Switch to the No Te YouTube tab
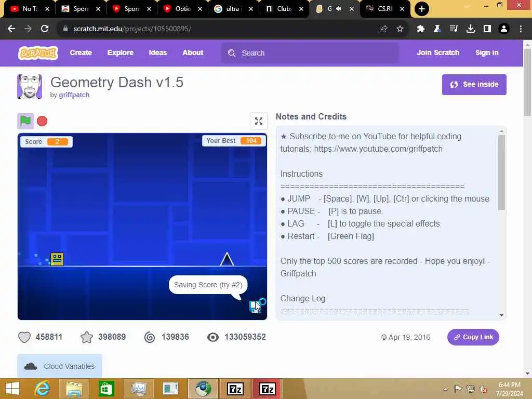Image resolution: width=532 pixels, height=399 pixels. [29, 9]
